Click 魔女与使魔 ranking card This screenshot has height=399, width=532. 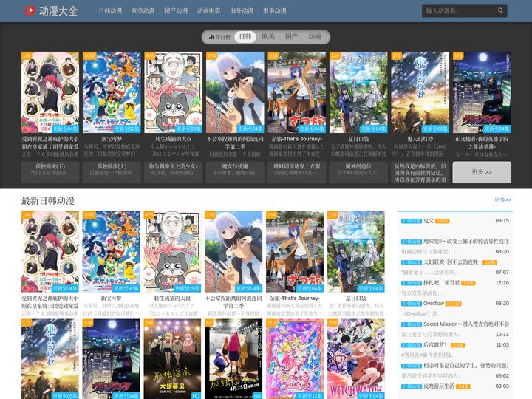click(235, 172)
